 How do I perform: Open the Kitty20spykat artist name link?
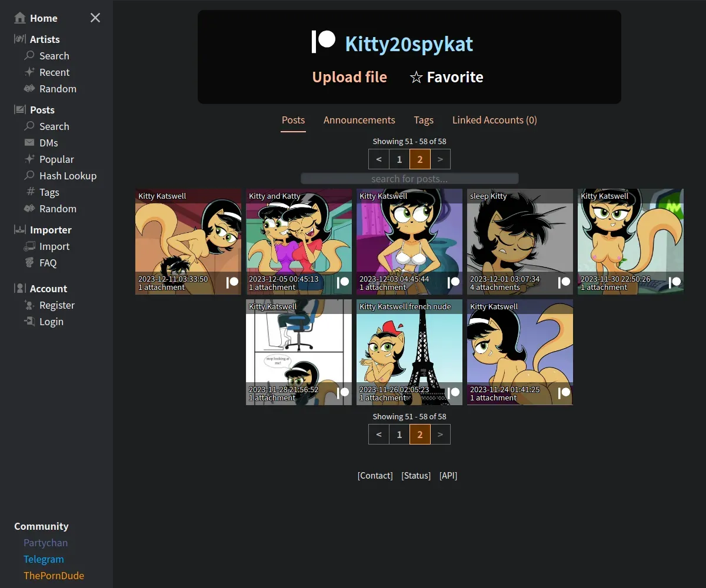409,44
